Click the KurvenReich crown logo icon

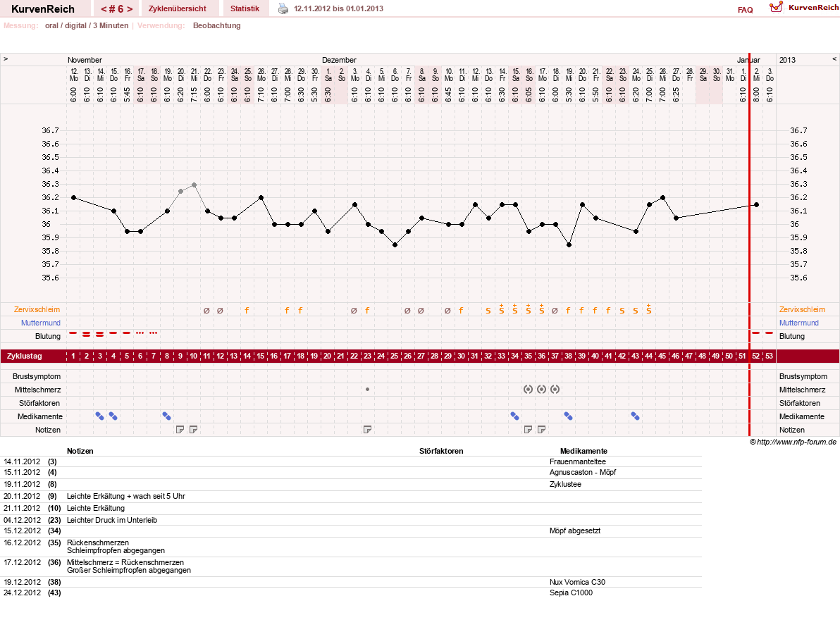click(x=776, y=7)
